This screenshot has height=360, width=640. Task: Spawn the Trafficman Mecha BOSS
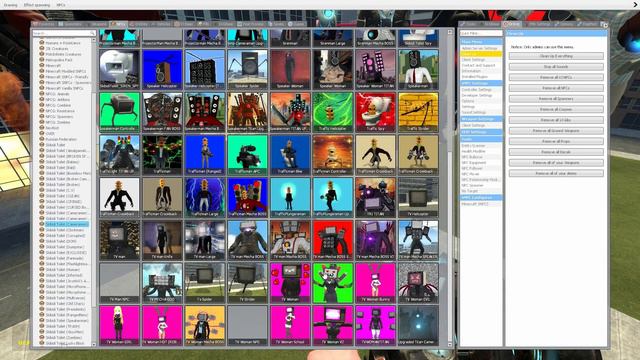[x=247, y=198]
